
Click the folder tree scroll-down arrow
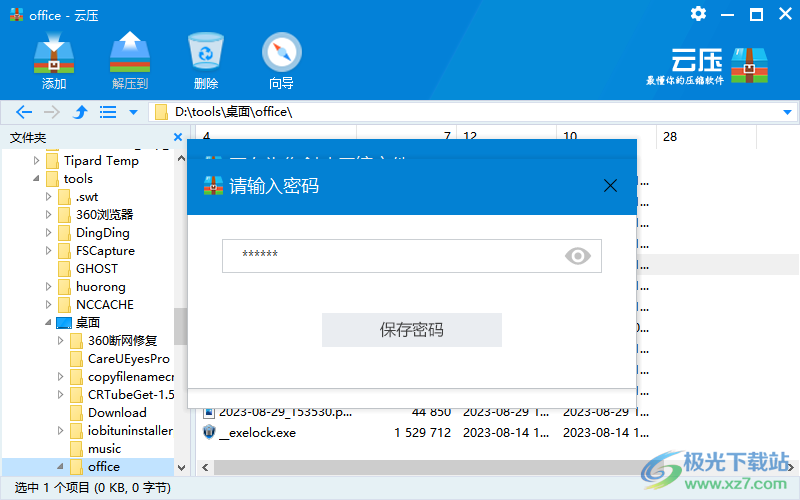pyautogui.click(x=181, y=467)
